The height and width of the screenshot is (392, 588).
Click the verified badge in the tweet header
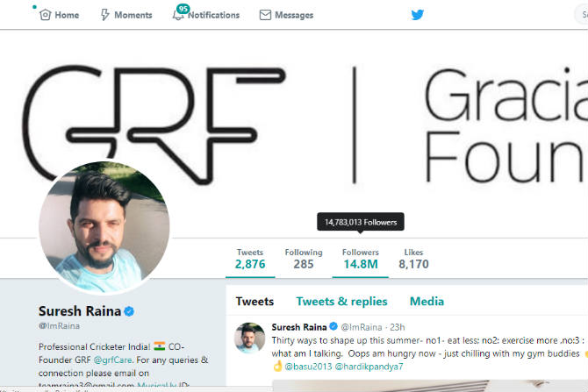point(333,326)
